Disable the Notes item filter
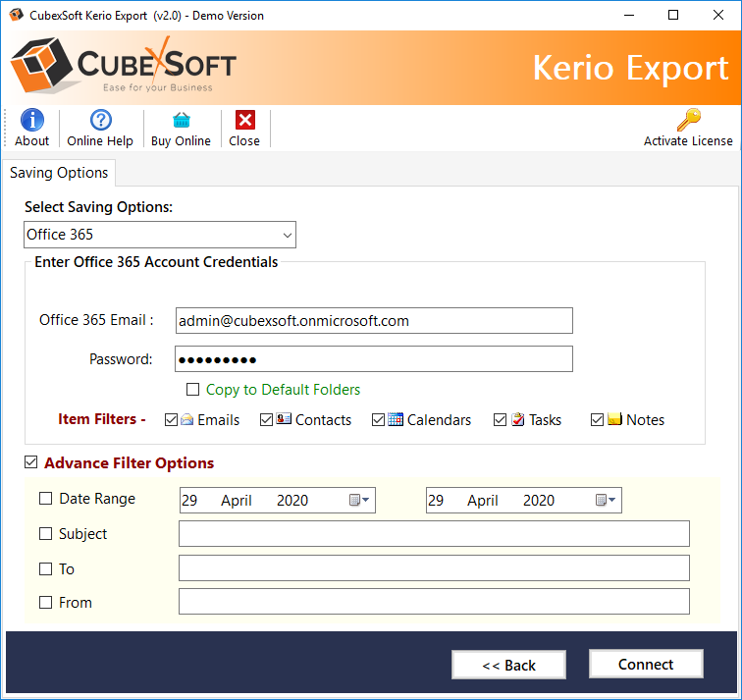The width and height of the screenshot is (742, 700). (597, 420)
